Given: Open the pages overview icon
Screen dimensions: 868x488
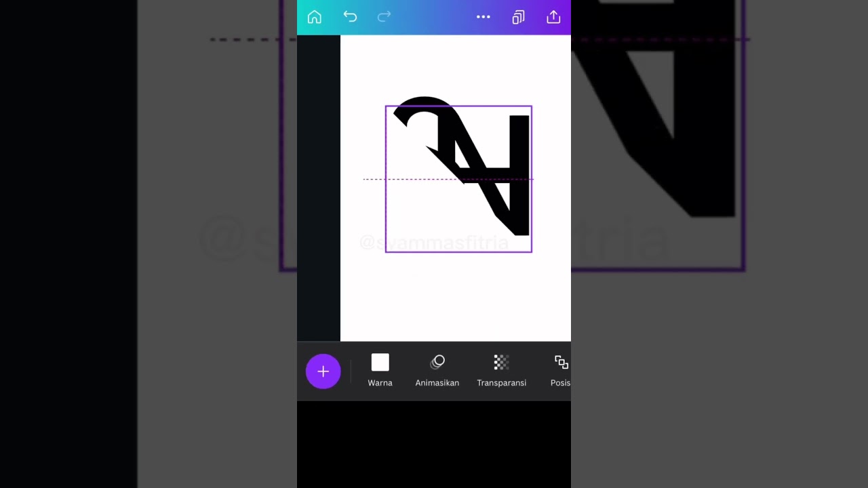Looking at the screenshot, I should (x=518, y=17).
